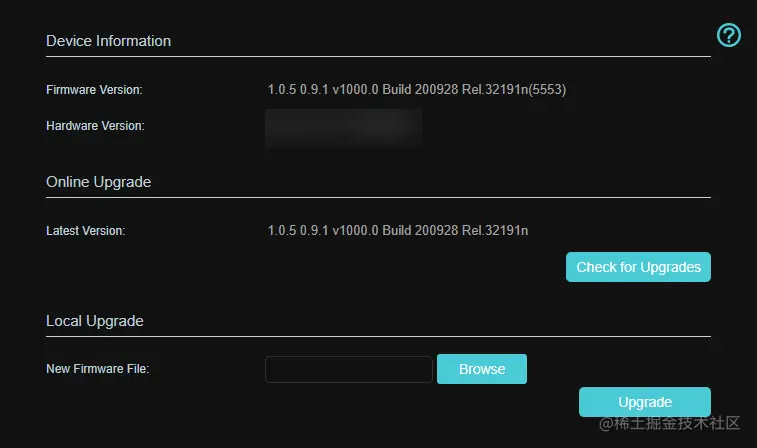The width and height of the screenshot is (757, 448).
Task: Focus the New Firmware File input box
Action: [x=349, y=369]
